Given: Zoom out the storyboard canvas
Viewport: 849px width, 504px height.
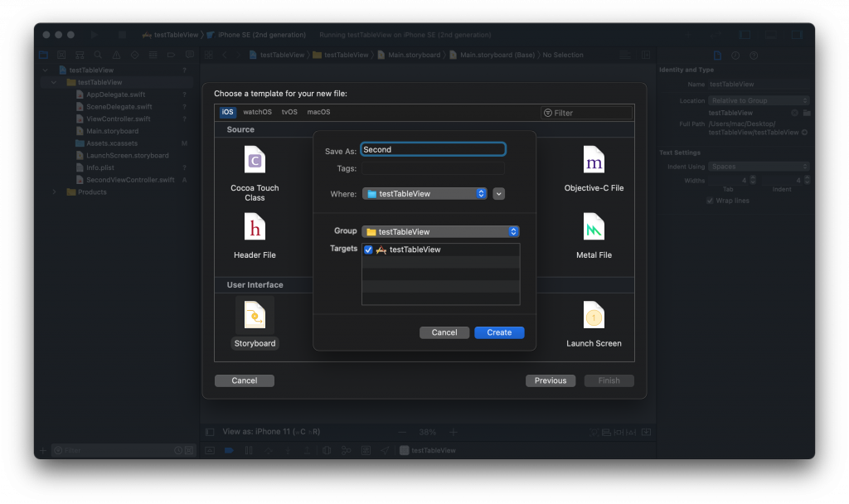Looking at the screenshot, I should coord(402,432).
